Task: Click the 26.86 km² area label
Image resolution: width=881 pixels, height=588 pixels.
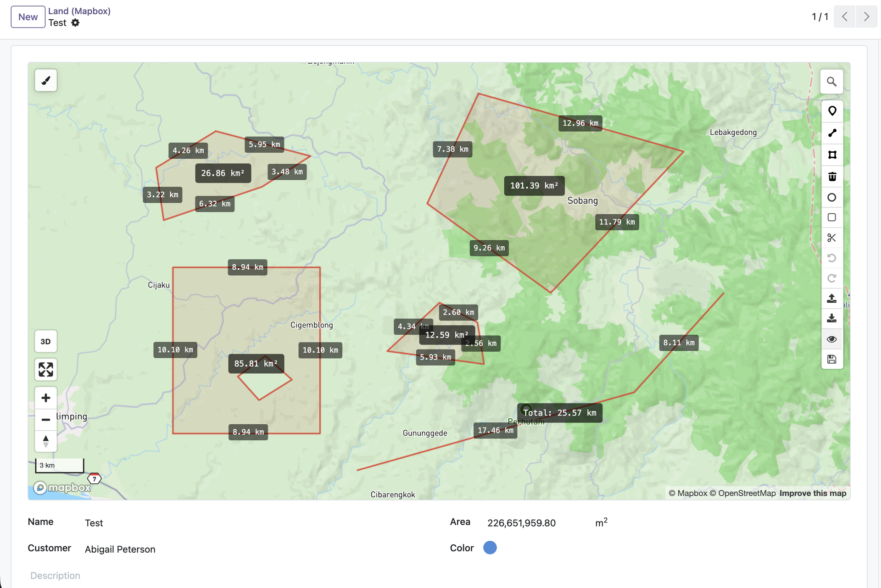Action: tap(223, 173)
